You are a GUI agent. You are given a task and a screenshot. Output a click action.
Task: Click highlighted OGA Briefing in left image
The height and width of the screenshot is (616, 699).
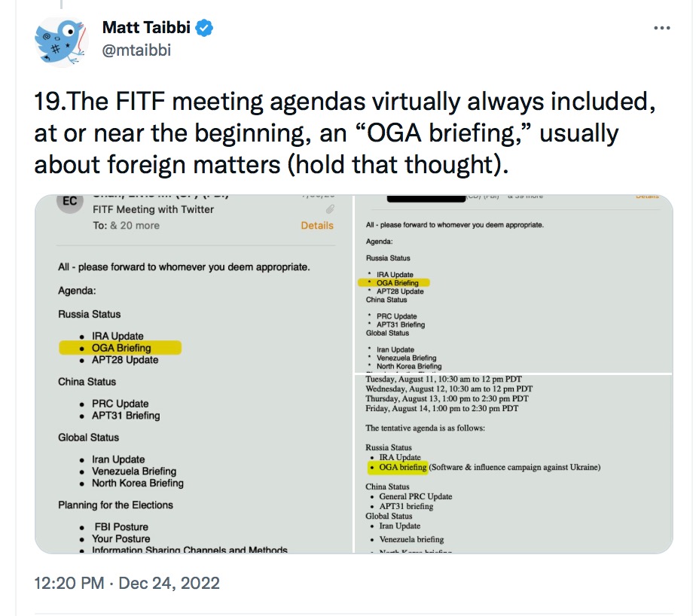pos(121,348)
